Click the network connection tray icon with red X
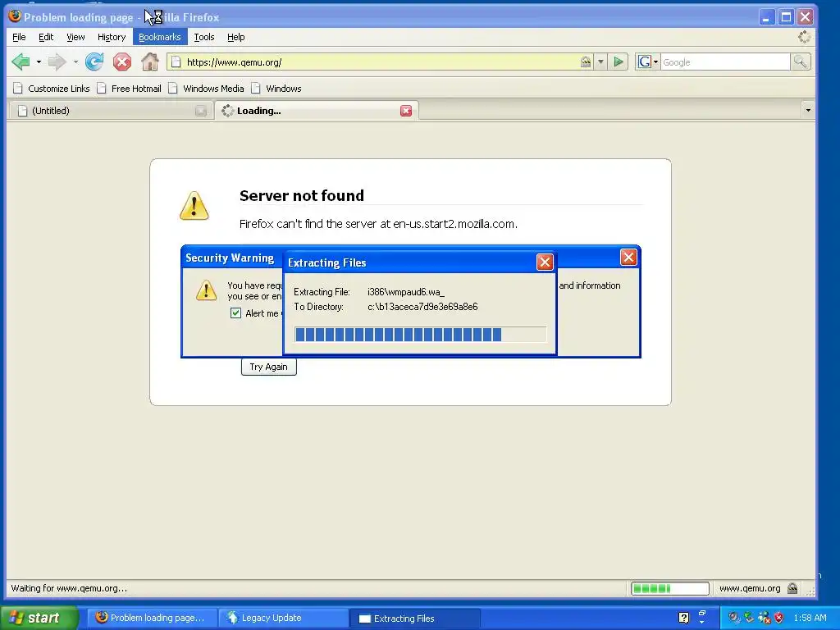840x630 pixels. [765, 618]
